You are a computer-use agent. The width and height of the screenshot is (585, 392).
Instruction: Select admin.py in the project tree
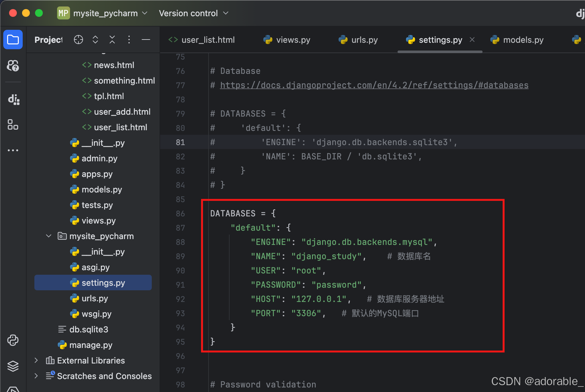(100, 158)
